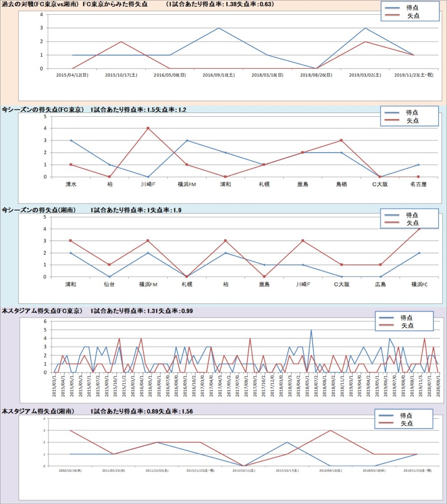Screen dimensions: 447x504
Task: Click the 2019/11/23(土・祝) label in the 湘南 stadium chart
Action: [x=417, y=470]
